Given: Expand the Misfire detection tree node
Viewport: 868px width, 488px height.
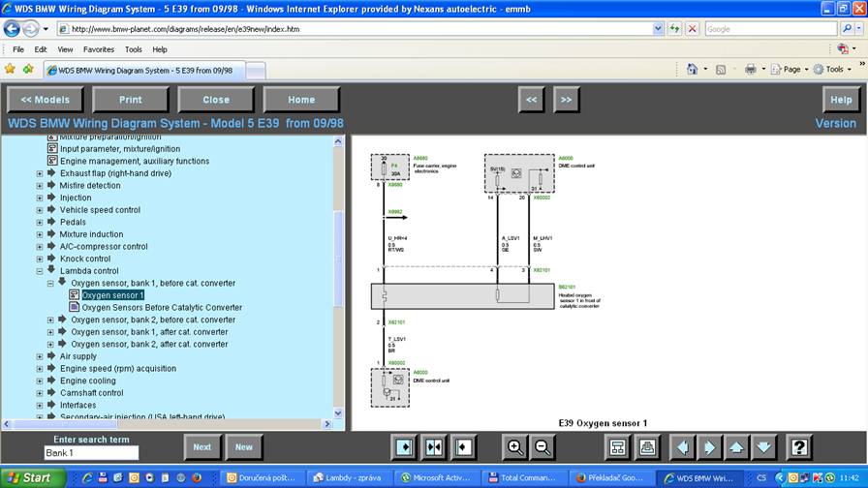Looking at the screenshot, I should coord(40,186).
